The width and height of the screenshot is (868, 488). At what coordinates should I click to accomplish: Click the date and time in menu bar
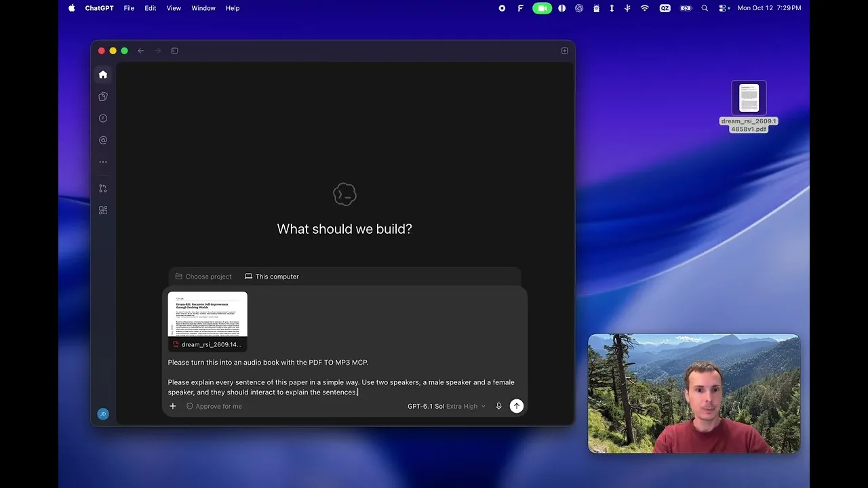click(x=769, y=8)
